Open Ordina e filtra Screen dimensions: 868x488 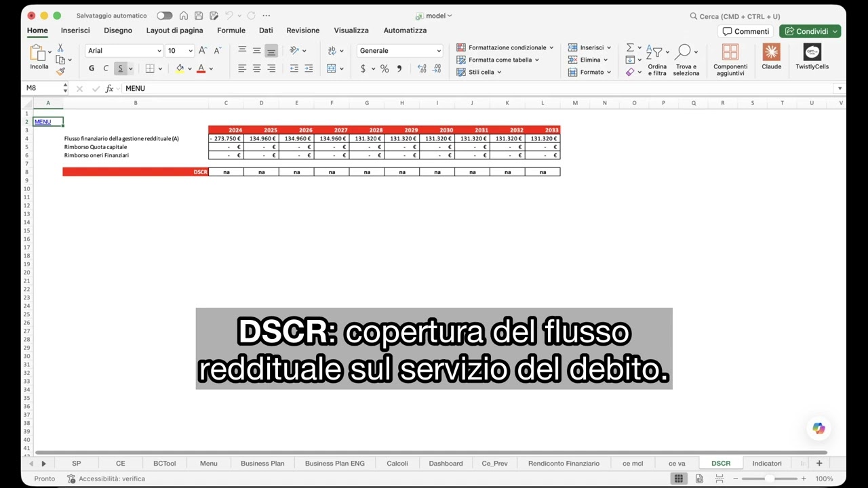coord(657,60)
